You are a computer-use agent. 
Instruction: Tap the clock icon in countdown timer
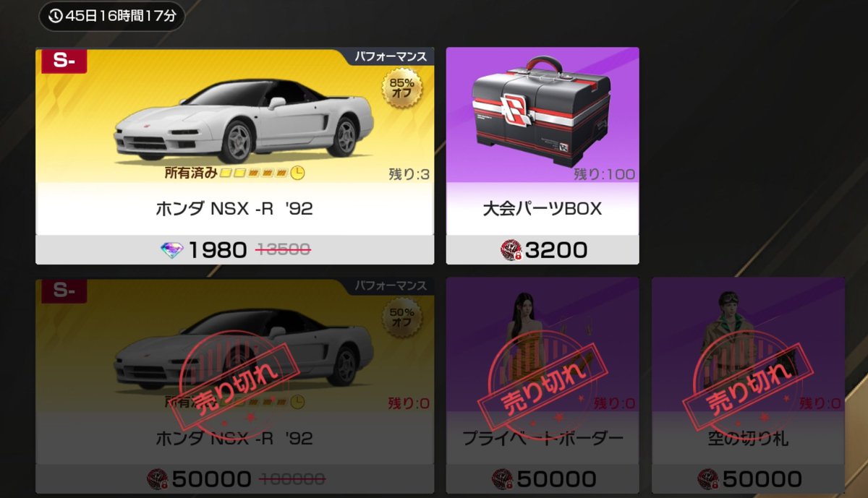(x=56, y=15)
